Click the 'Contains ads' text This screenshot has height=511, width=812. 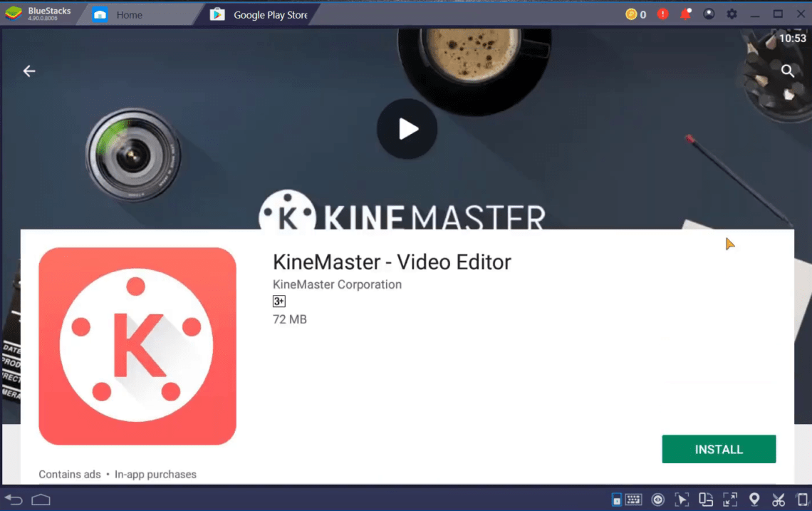(x=69, y=474)
